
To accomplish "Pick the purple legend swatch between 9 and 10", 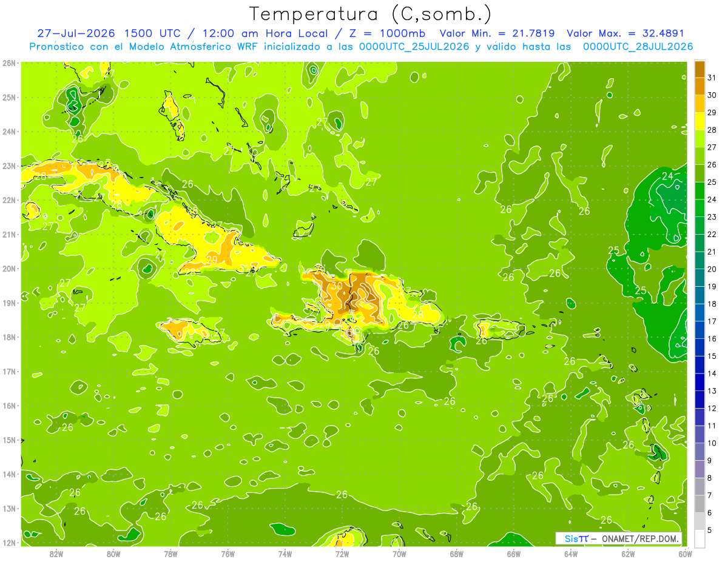I will coord(700,452).
